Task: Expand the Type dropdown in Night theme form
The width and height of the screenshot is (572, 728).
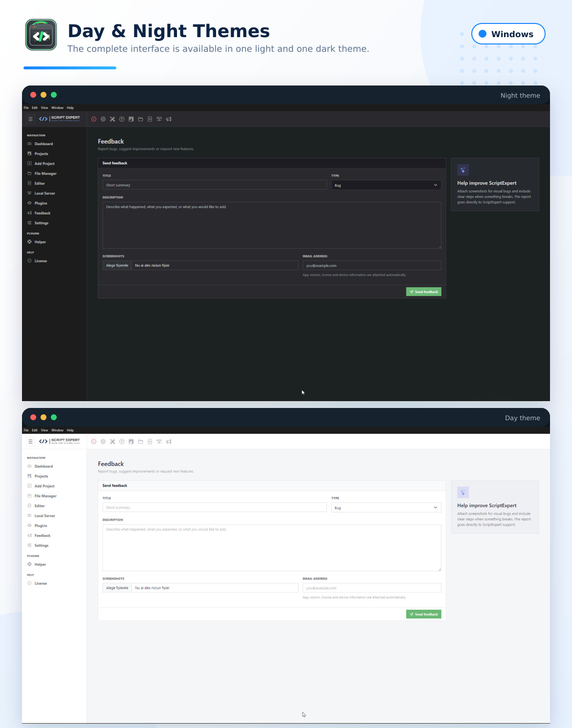Action: click(386, 185)
